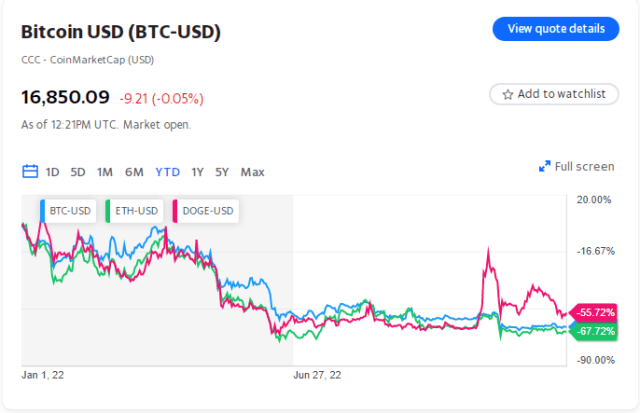Click the star icon on Add to watchlist
The image size is (640, 413).
coord(508,94)
